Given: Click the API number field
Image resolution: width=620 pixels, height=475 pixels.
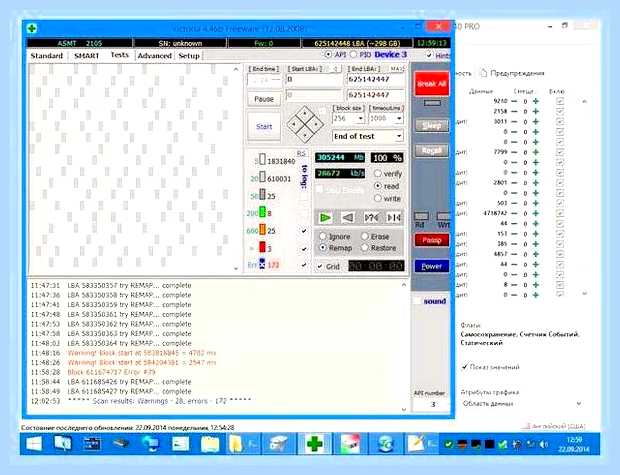Looking at the screenshot, I should [x=431, y=404].
